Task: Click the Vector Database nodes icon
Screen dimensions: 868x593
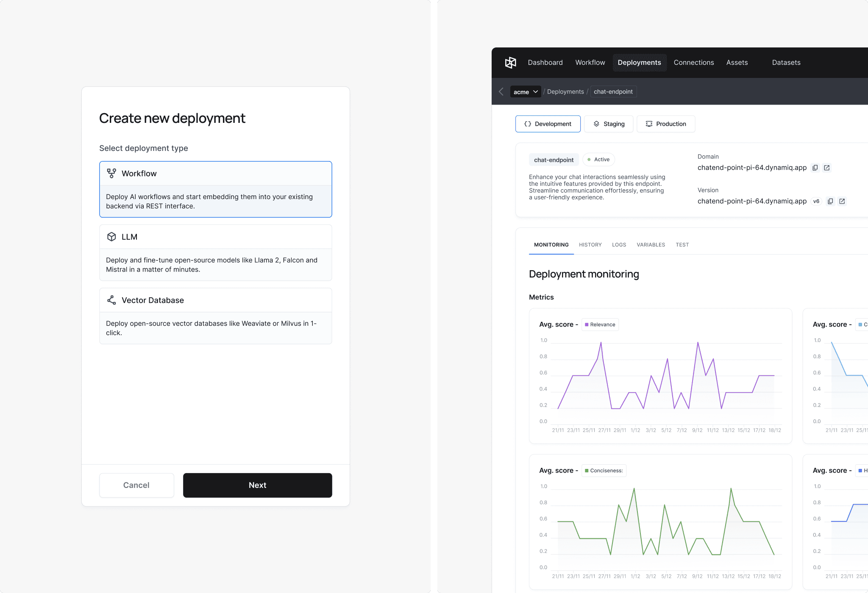Action: pyautogui.click(x=111, y=300)
